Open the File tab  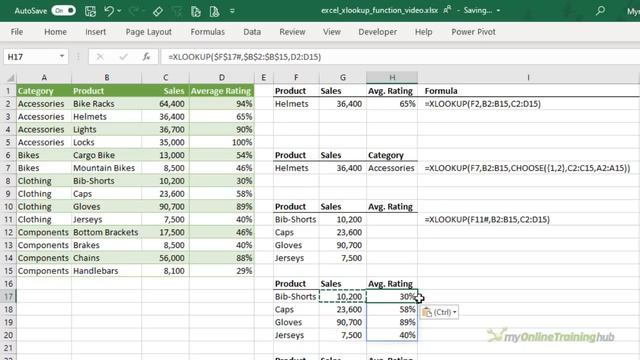point(17,32)
